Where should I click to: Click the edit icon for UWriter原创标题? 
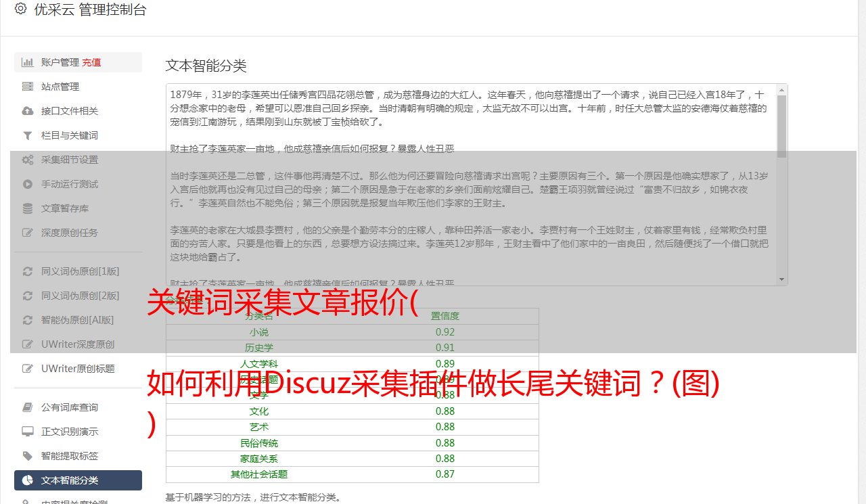click(28, 369)
